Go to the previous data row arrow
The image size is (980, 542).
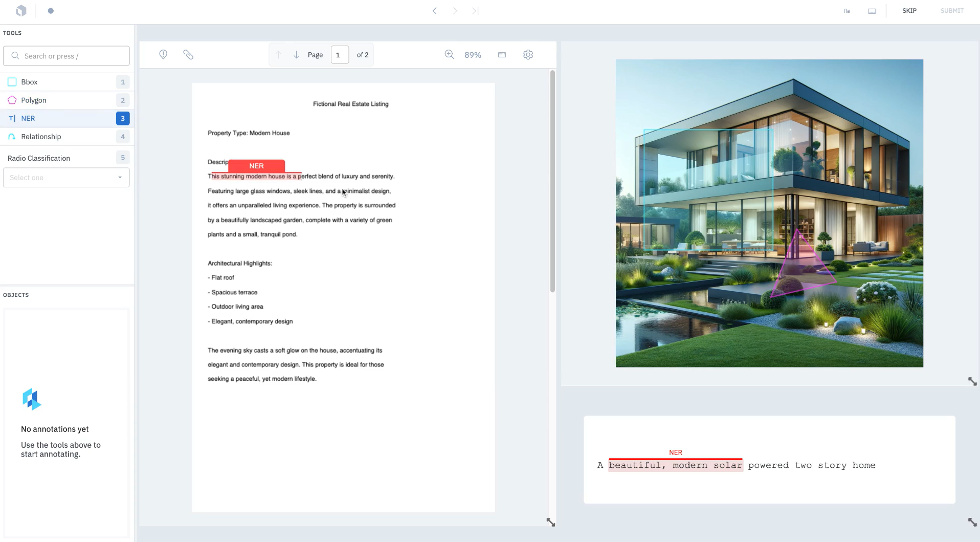tap(434, 11)
